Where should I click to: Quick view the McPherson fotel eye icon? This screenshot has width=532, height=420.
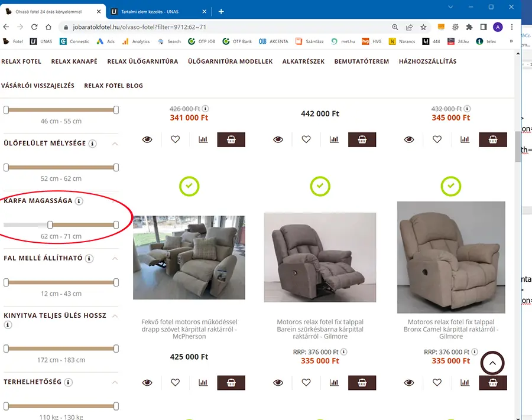pos(147,382)
